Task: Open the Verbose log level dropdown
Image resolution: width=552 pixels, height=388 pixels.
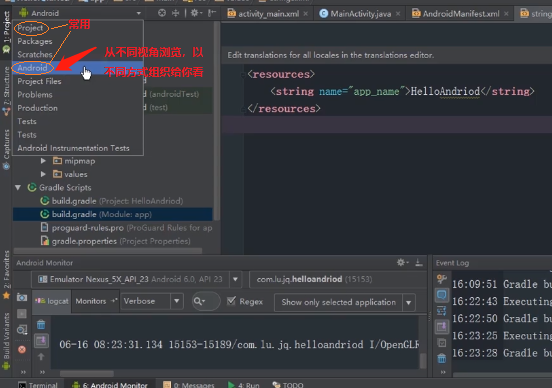Action: point(177,301)
